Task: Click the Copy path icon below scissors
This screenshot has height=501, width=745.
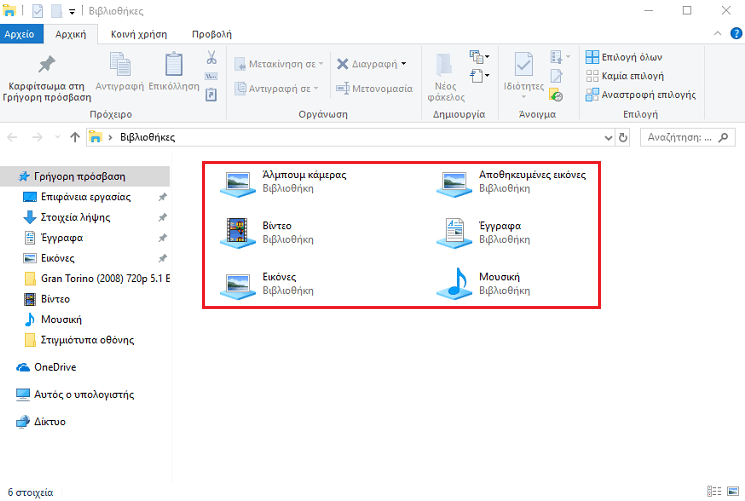Action: [x=211, y=76]
